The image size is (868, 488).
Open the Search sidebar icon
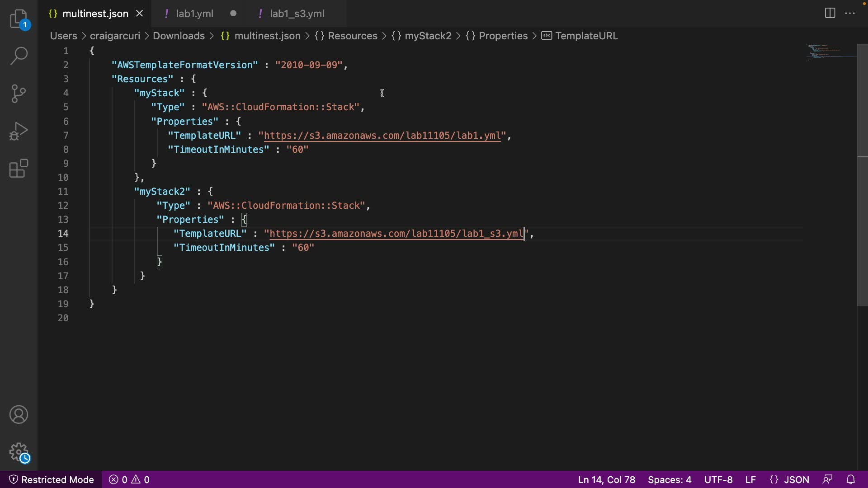tap(19, 56)
